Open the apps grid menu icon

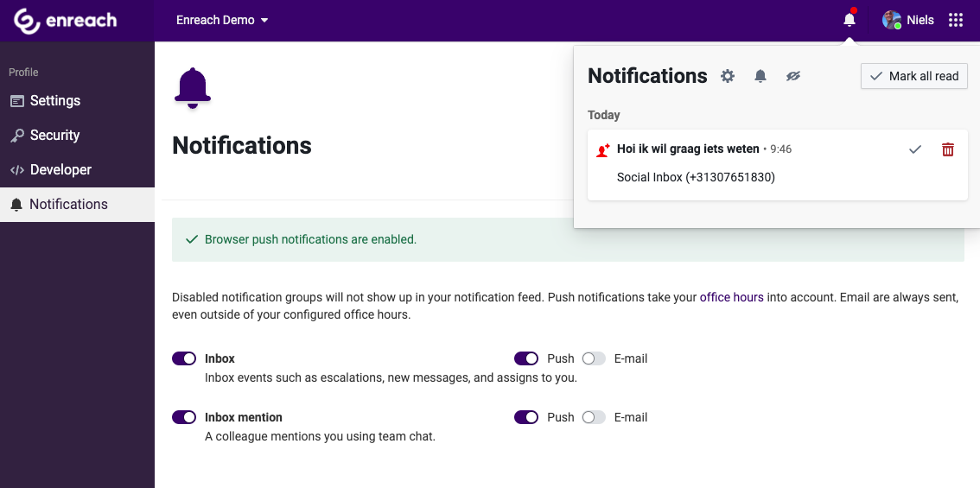pos(956,20)
